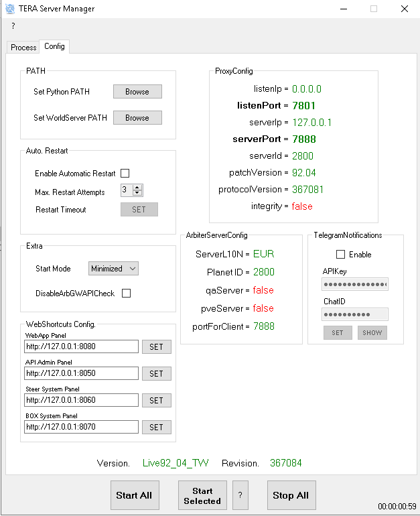
Task: Browse for the Python PATH
Action: pos(137,92)
